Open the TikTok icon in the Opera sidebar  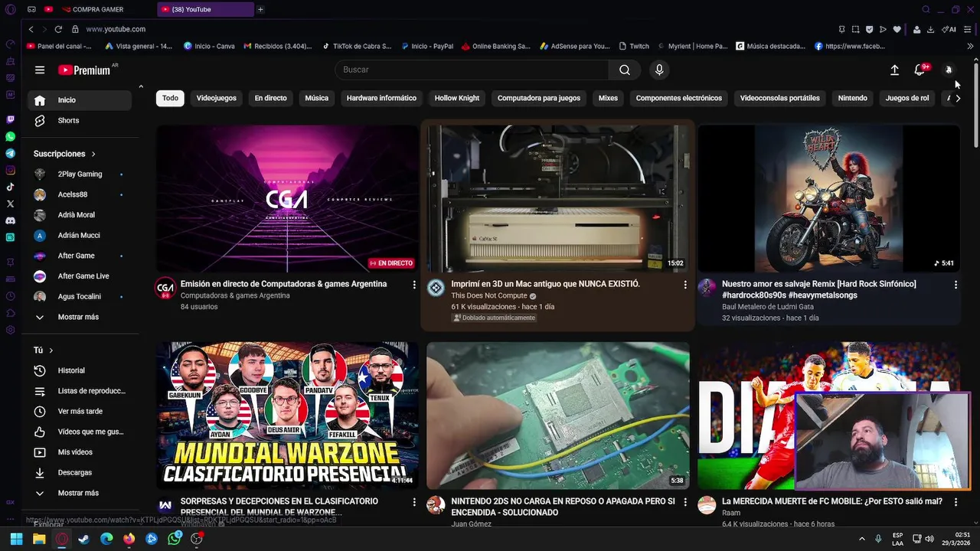(10, 187)
